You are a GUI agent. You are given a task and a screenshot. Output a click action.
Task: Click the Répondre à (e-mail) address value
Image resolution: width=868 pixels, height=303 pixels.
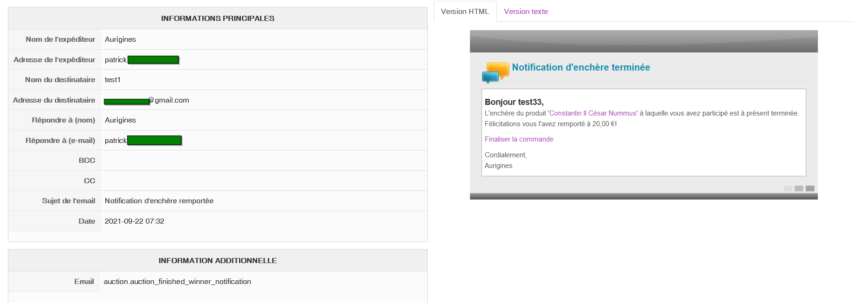click(143, 141)
